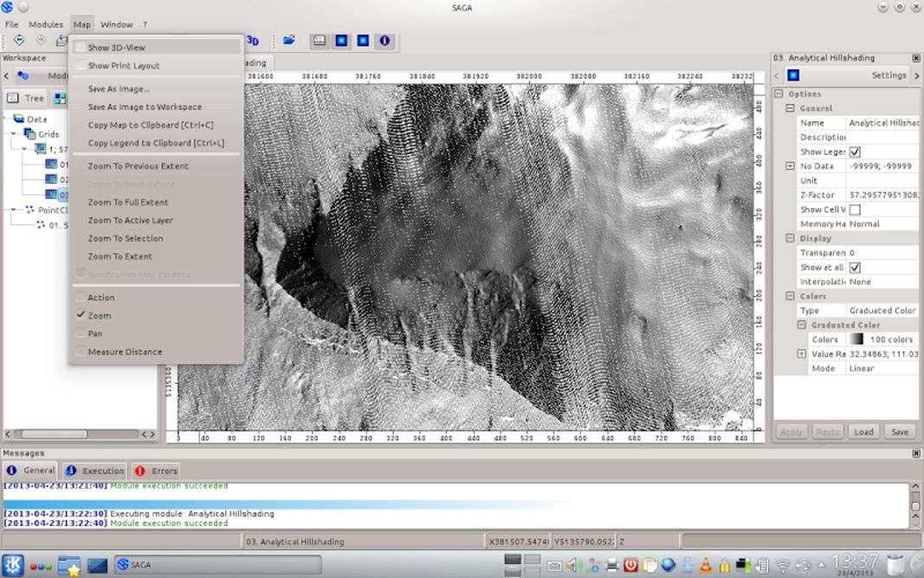Click the 3D view toolbar icon
The image size is (924, 578).
[252, 41]
